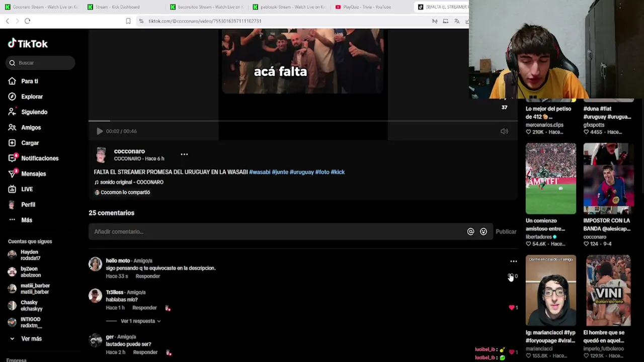The image size is (644, 362).
Task: Reply to ger comment
Action: click(145, 352)
